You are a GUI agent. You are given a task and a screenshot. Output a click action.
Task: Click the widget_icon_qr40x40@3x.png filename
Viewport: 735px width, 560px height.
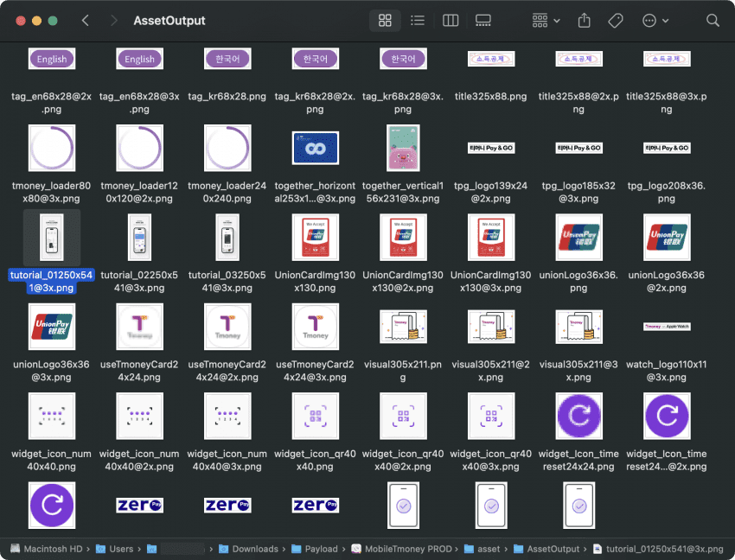[x=491, y=460]
